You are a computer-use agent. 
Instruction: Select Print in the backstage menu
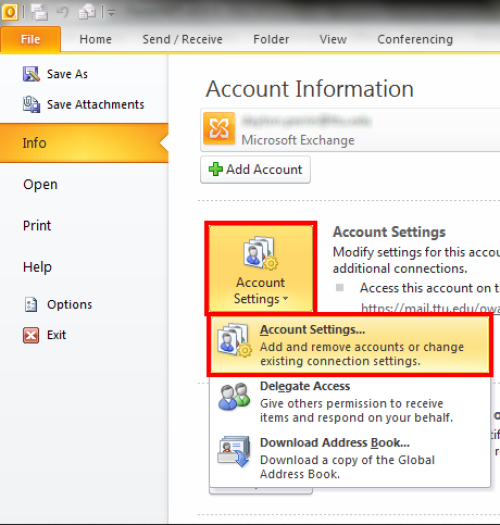coord(37,225)
